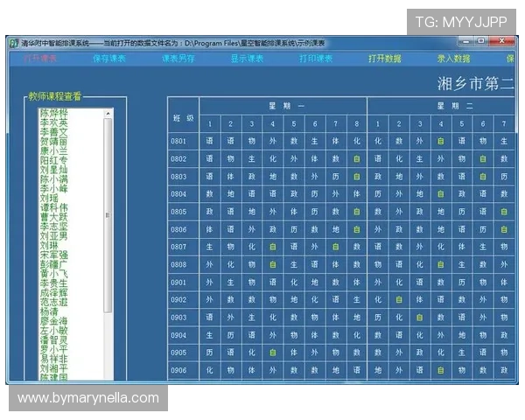
Task: Select teacher 陈小满 in the list
Action: pos(54,179)
